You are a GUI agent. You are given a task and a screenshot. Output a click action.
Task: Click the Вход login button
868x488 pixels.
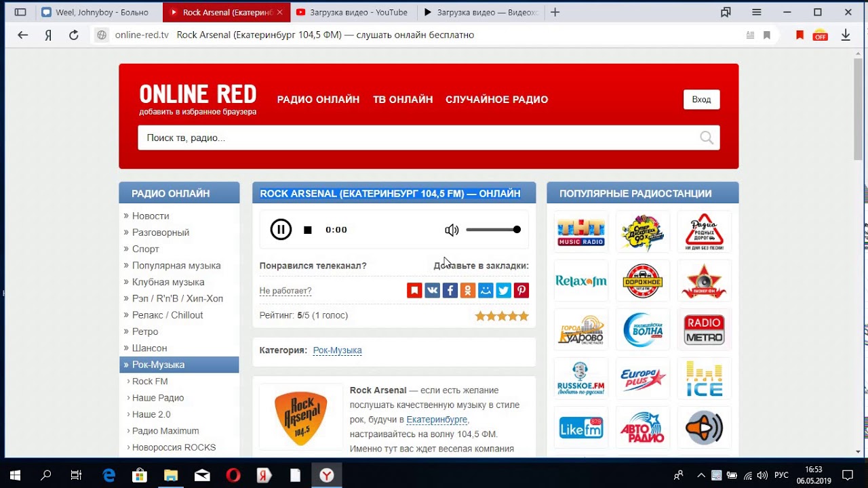click(701, 100)
